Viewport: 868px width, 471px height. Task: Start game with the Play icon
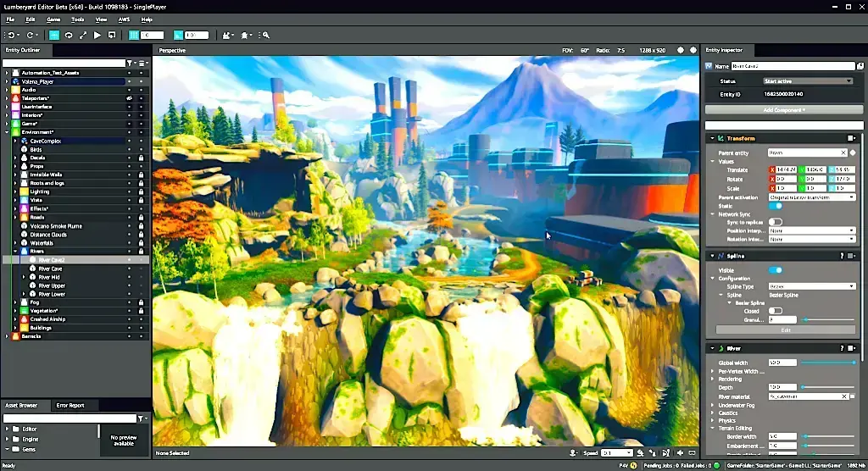coord(97,35)
